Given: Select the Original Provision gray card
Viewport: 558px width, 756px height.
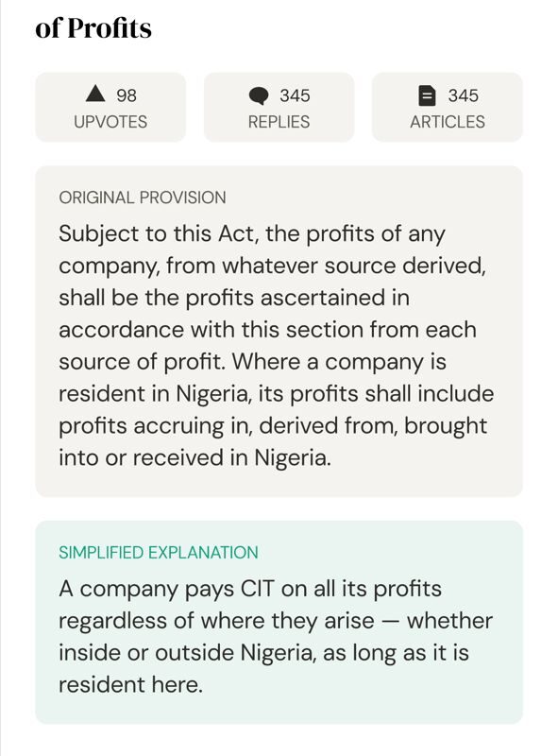Looking at the screenshot, I should pyautogui.click(x=279, y=332).
